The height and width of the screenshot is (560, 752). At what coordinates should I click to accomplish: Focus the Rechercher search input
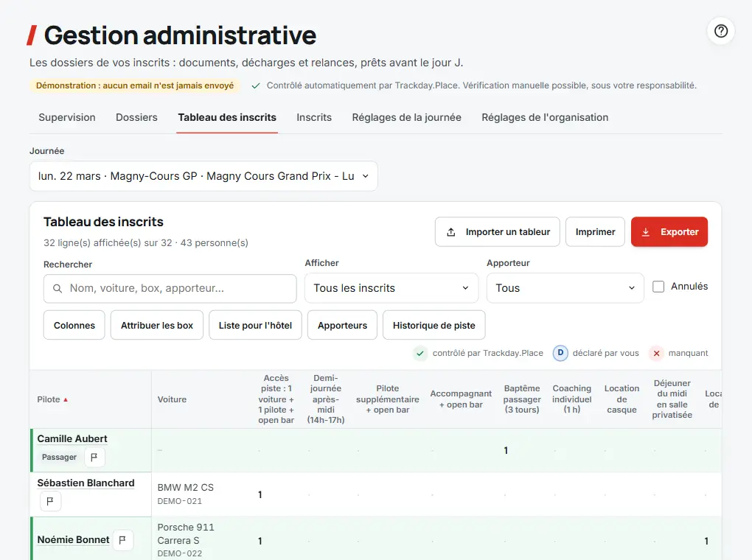(170, 289)
